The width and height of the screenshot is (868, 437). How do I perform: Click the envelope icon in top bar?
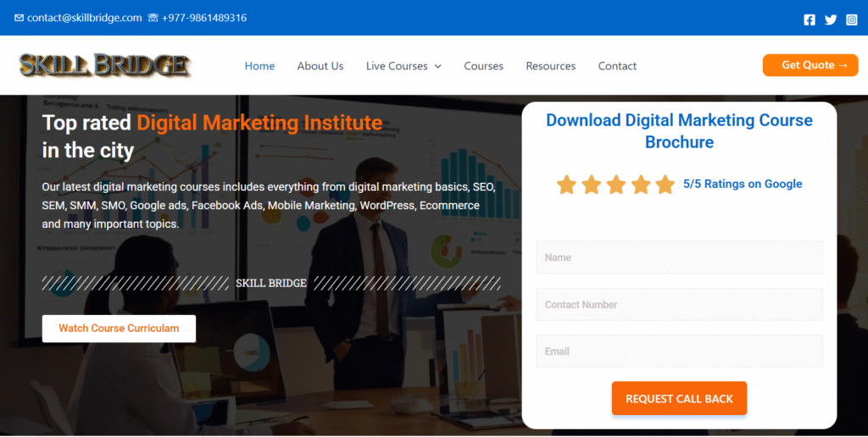coord(19,18)
